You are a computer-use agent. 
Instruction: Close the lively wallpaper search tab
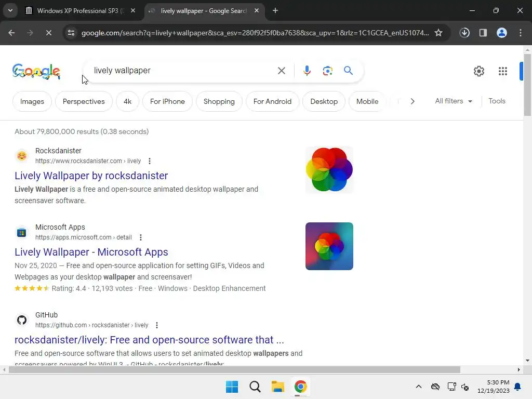(257, 11)
